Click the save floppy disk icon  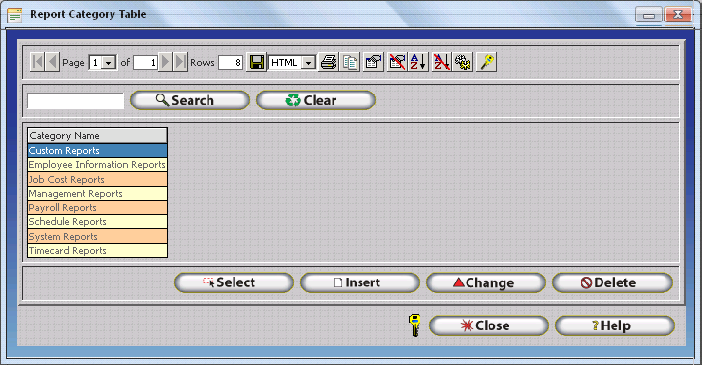click(x=257, y=62)
